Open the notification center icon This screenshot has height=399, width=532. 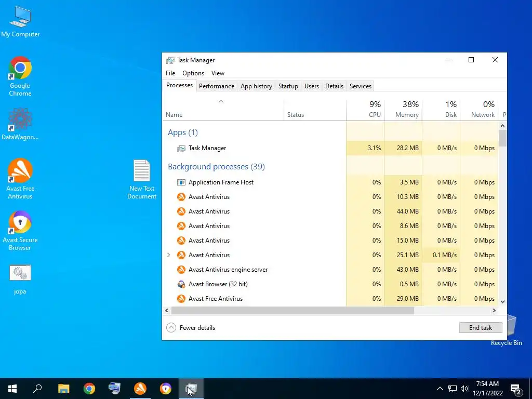[x=516, y=389]
